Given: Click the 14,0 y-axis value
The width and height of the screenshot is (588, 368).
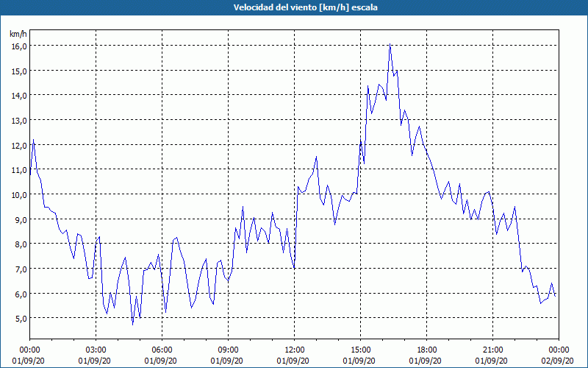Looking at the screenshot, I should (20, 96).
